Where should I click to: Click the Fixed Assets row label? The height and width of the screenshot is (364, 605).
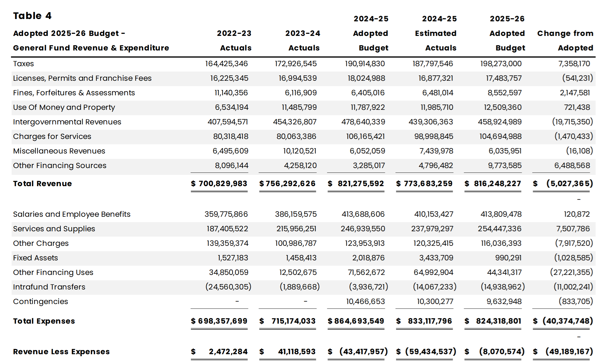pos(35,258)
